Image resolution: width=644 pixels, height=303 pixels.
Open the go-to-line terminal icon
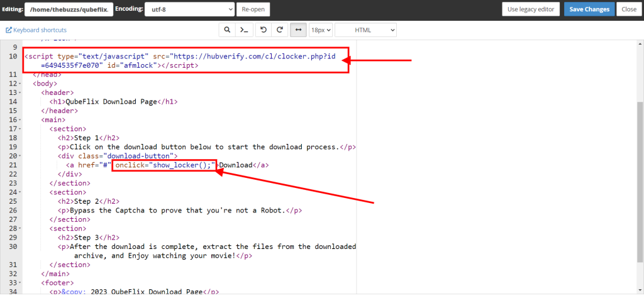tap(244, 30)
